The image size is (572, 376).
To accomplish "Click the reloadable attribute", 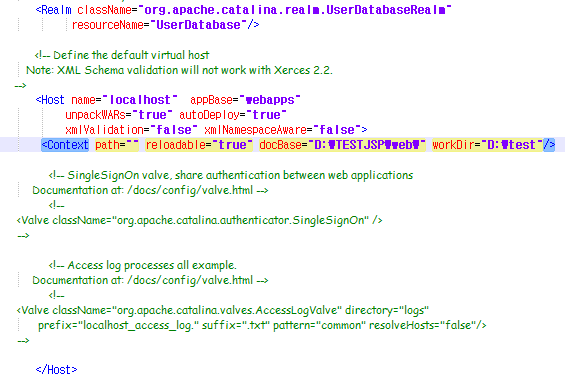I will 199,145.
